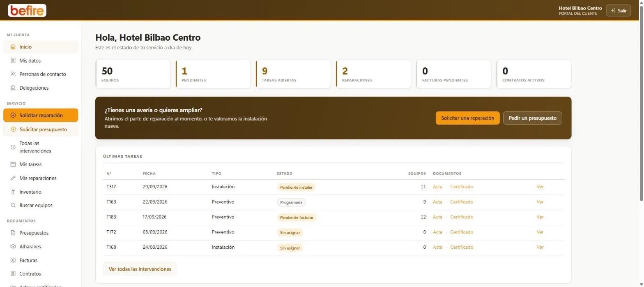The width and height of the screenshot is (644, 287).
Task: Click the circle icon beside Solicitar presupuesto
Action: [x=13, y=130]
